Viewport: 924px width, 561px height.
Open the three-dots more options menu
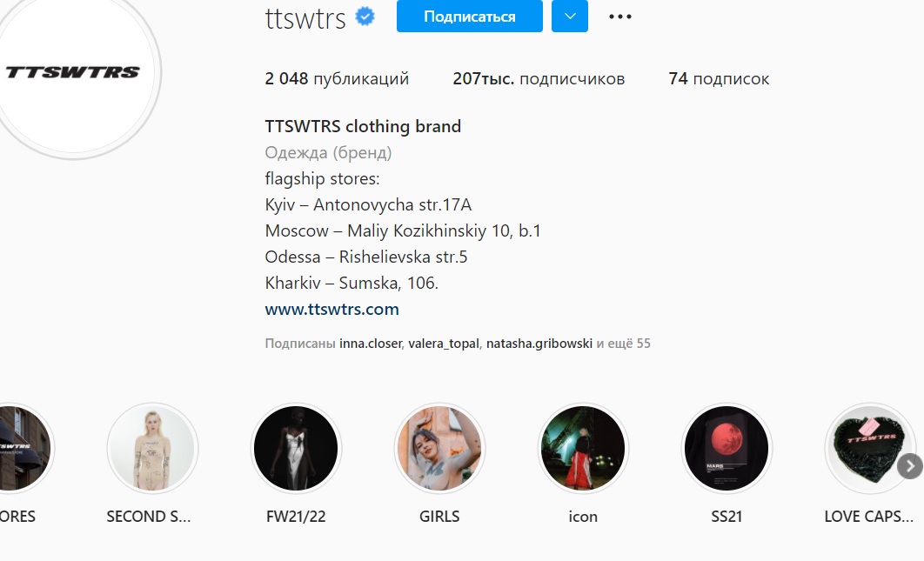[620, 17]
